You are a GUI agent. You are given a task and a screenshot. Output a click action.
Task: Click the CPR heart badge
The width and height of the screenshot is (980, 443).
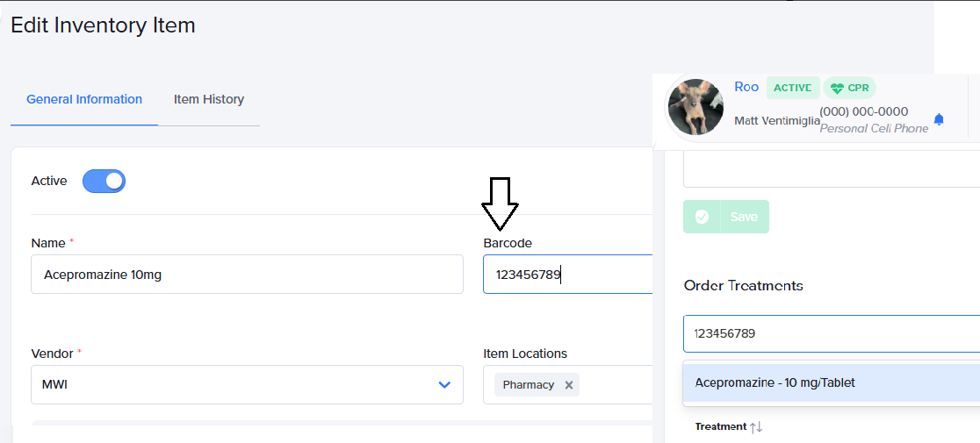click(x=849, y=88)
